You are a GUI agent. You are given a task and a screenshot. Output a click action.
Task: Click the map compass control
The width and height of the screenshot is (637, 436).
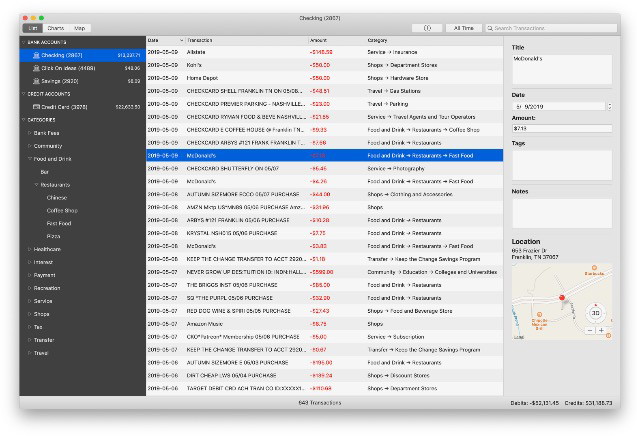[596, 312]
